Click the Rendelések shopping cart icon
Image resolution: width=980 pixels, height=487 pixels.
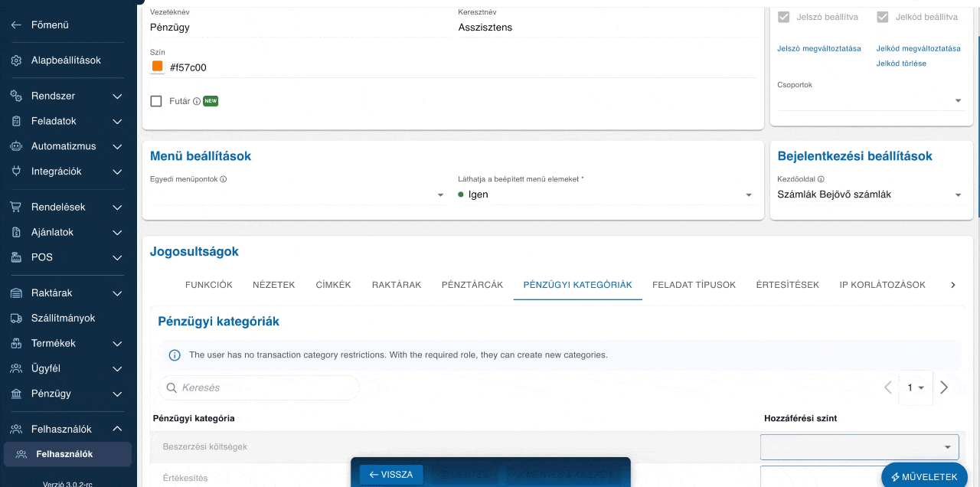pyautogui.click(x=16, y=208)
